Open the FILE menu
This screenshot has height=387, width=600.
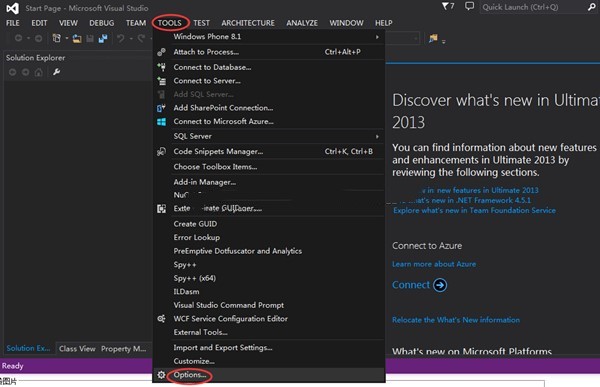[x=13, y=23]
